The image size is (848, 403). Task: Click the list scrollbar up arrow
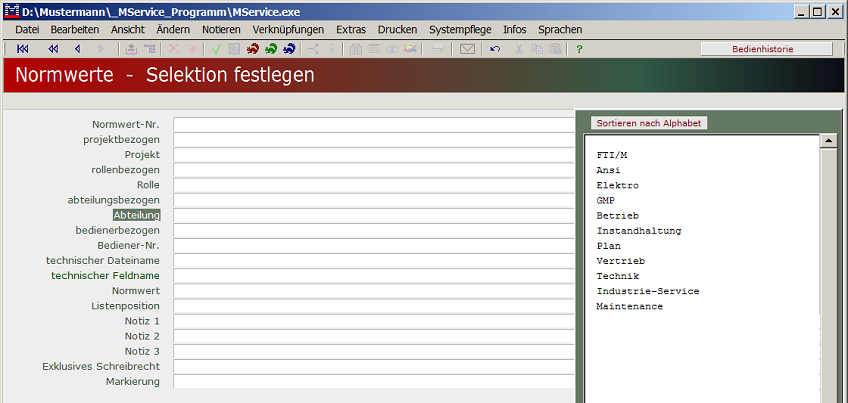[x=829, y=141]
